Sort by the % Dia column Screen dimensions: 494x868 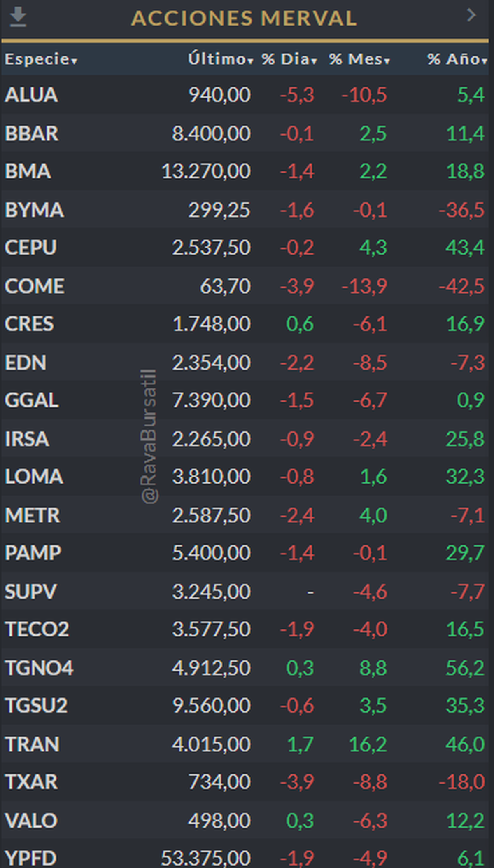click(289, 59)
